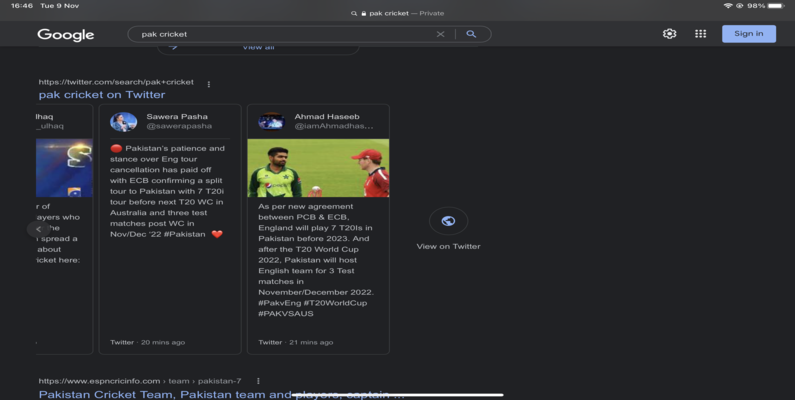Check the Wi-Fi status icon
Screen dimensions: 795x400
click(728, 6)
